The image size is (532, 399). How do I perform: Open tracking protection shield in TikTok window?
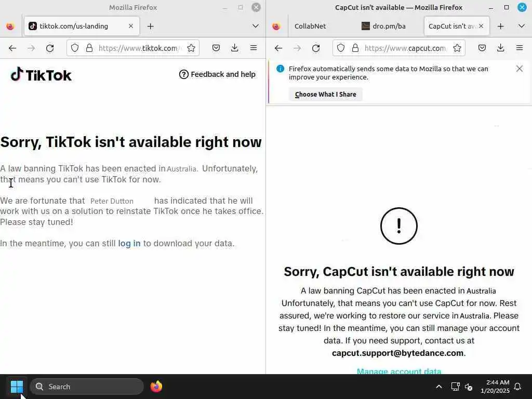[x=75, y=48]
